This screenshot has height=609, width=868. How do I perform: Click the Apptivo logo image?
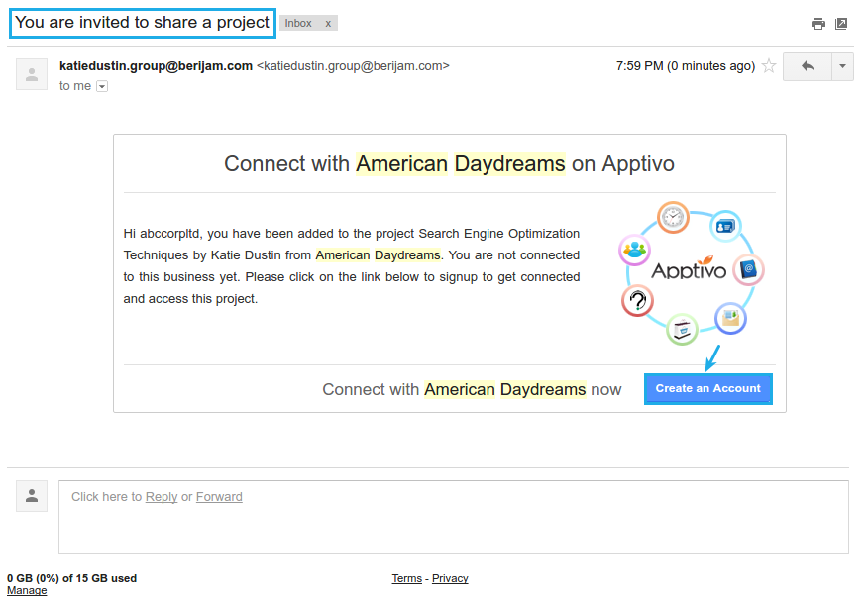click(689, 268)
